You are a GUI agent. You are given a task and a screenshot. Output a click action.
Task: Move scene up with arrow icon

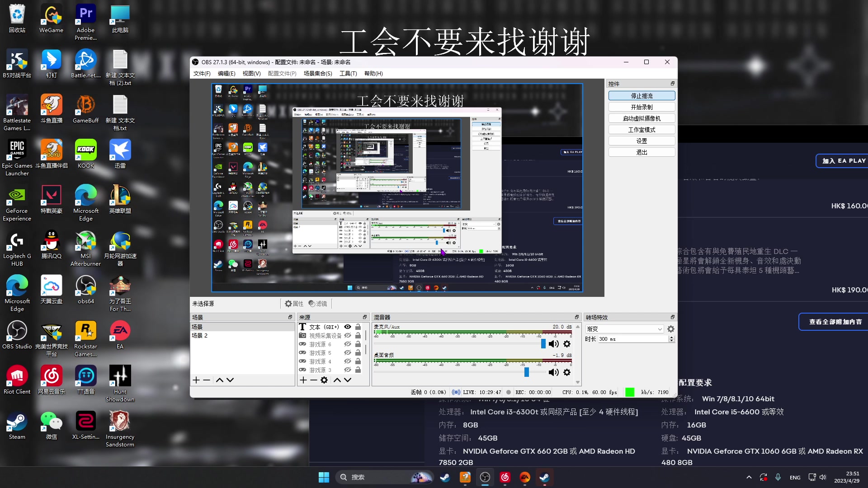220,380
